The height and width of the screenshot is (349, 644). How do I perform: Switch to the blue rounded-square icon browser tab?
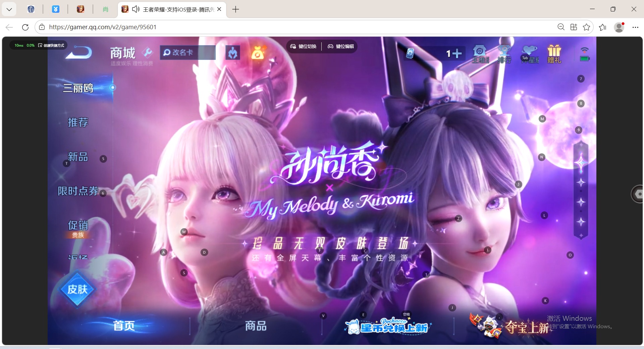click(56, 9)
